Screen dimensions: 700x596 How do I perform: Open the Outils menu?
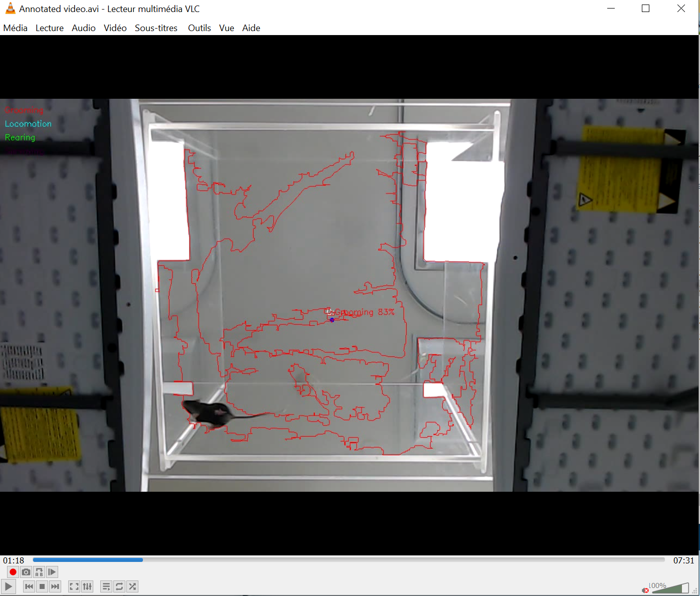[x=199, y=28]
